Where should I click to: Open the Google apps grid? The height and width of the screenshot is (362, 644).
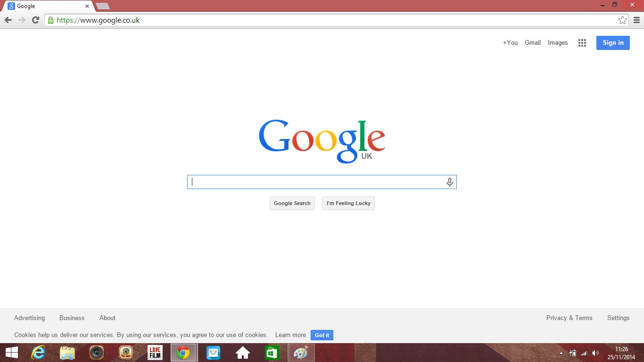pos(582,43)
